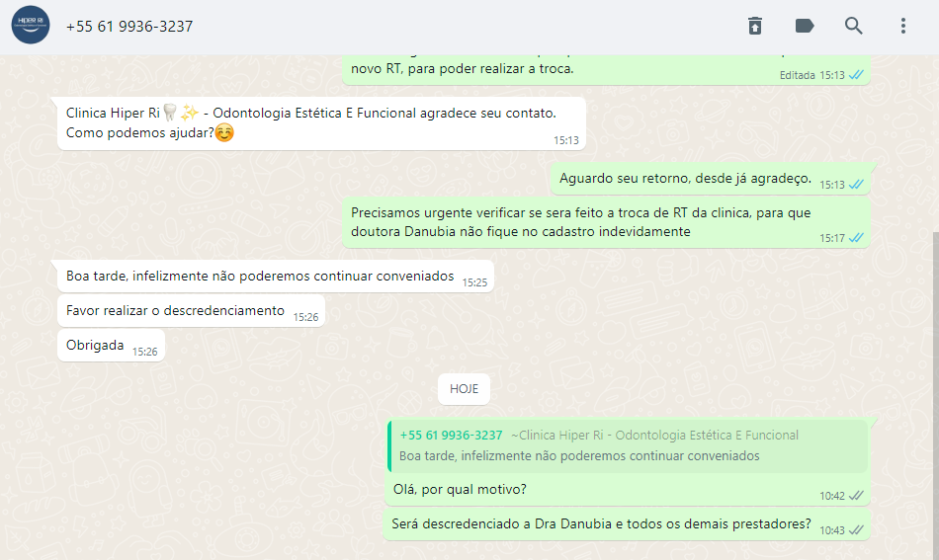This screenshot has width=939, height=560.
Task: Click the chat vertical scrollbar
Action: point(935,395)
